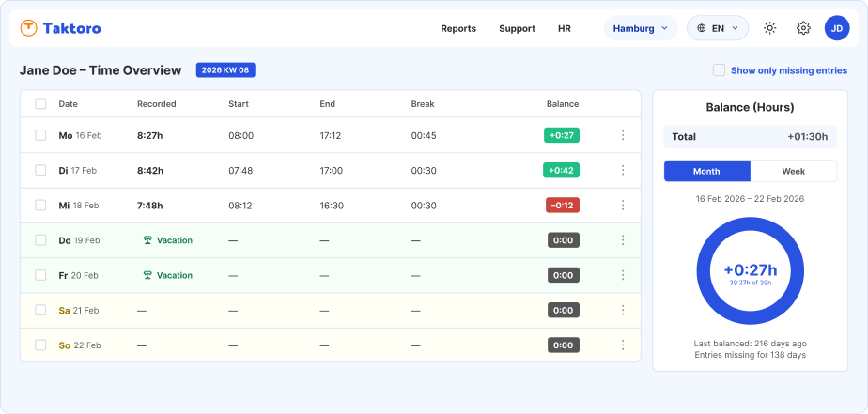The height and width of the screenshot is (414, 868).
Task: Open the Reports menu
Action: point(458,29)
